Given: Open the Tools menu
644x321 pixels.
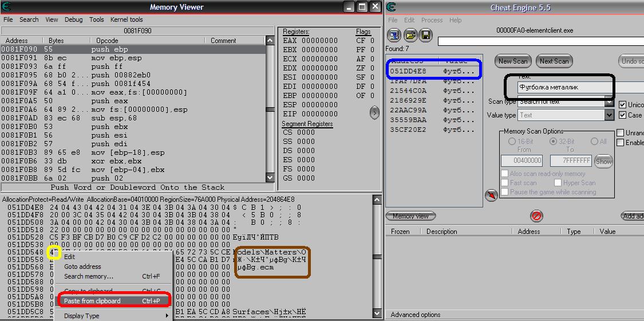Looking at the screenshot, I should click(97, 19).
